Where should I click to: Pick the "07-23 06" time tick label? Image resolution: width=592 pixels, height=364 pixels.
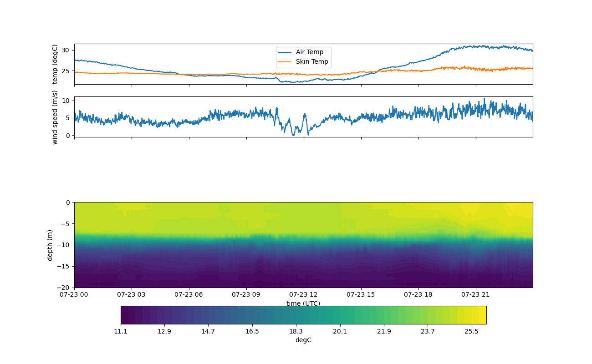pos(189,294)
